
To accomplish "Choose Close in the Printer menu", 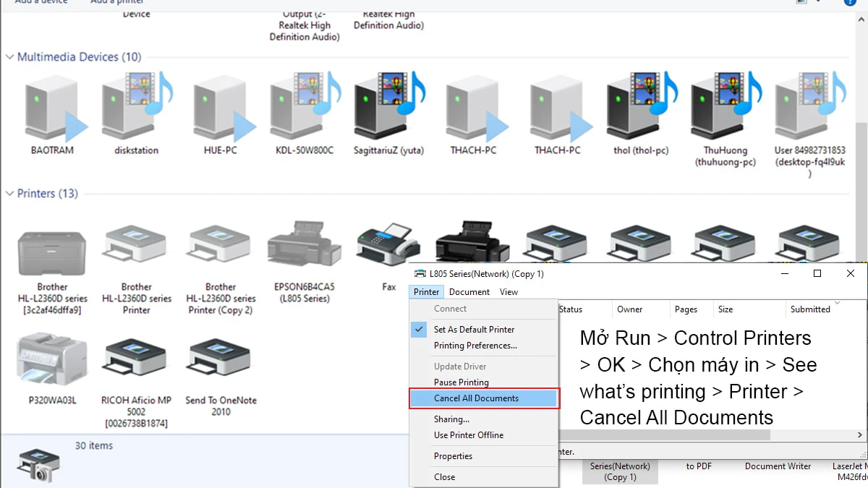I will 444,476.
